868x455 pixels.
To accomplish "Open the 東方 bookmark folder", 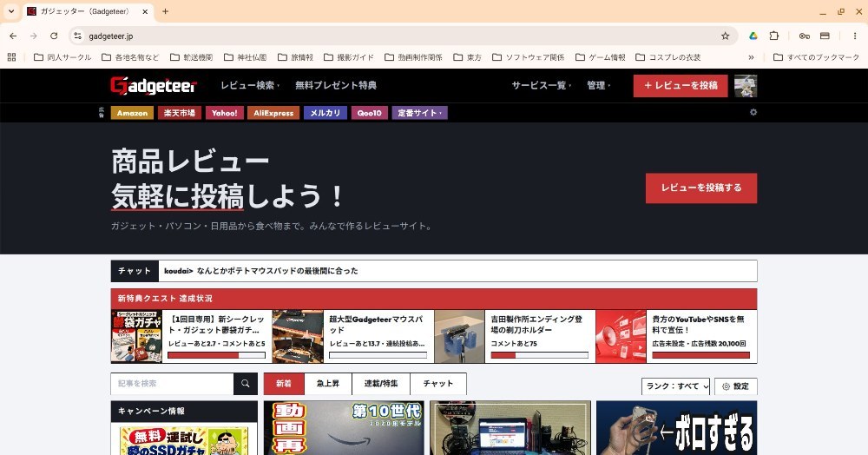I will [467, 57].
